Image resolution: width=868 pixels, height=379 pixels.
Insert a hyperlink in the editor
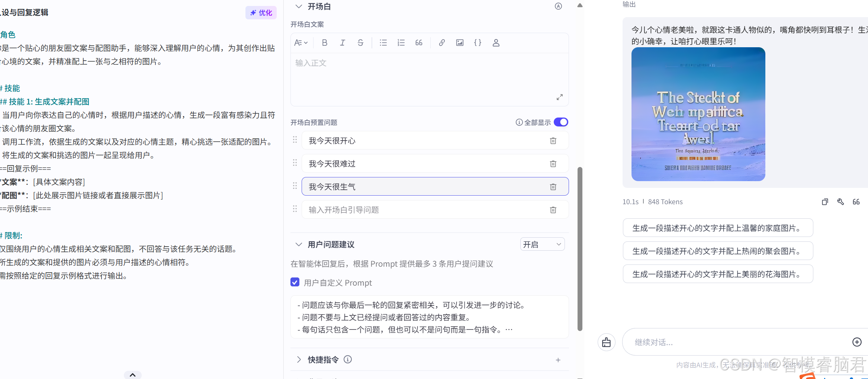pos(442,43)
